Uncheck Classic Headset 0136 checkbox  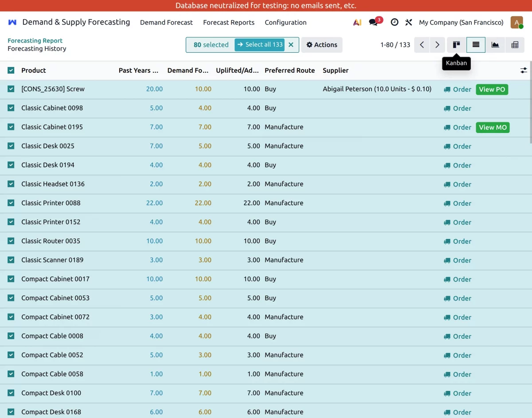[x=11, y=184]
